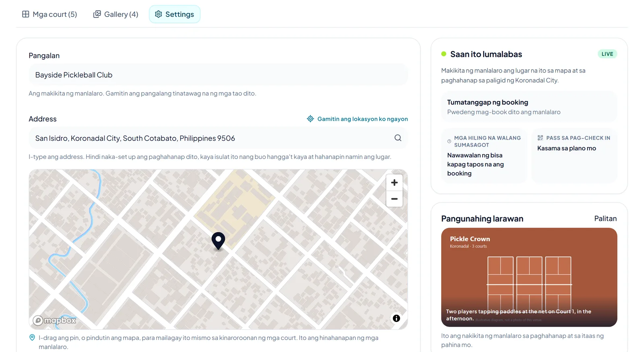Open the Mga court (5) tab
The width and height of the screenshot is (644, 352).
click(50, 14)
